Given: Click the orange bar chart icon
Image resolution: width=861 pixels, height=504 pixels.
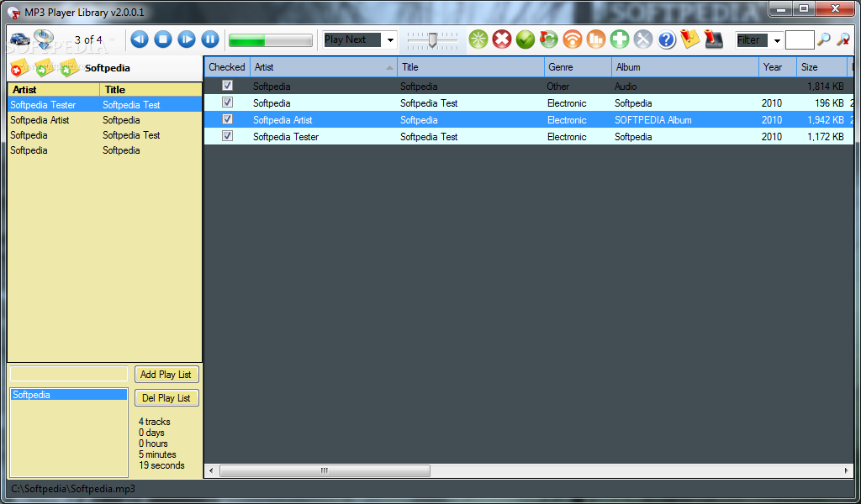Looking at the screenshot, I should coord(596,39).
